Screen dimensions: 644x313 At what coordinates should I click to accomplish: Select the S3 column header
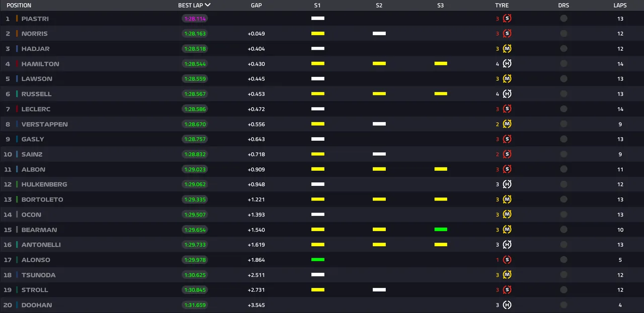point(441,6)
